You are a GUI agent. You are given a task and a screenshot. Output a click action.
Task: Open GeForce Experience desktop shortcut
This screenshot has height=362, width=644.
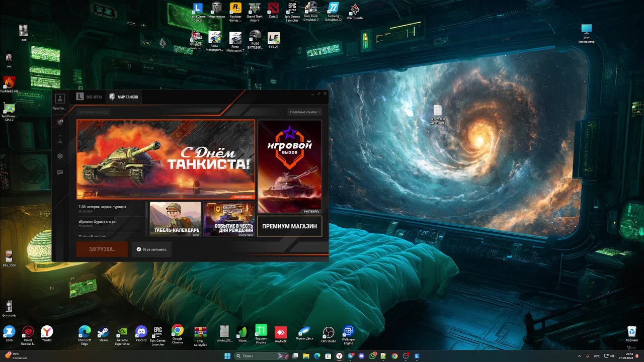pos(122,335)
